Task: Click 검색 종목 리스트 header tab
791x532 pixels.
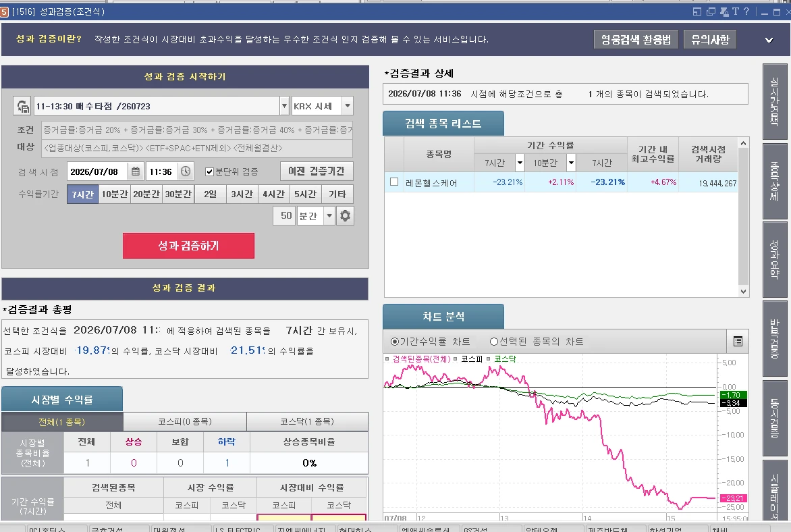Action: [443, 124]
